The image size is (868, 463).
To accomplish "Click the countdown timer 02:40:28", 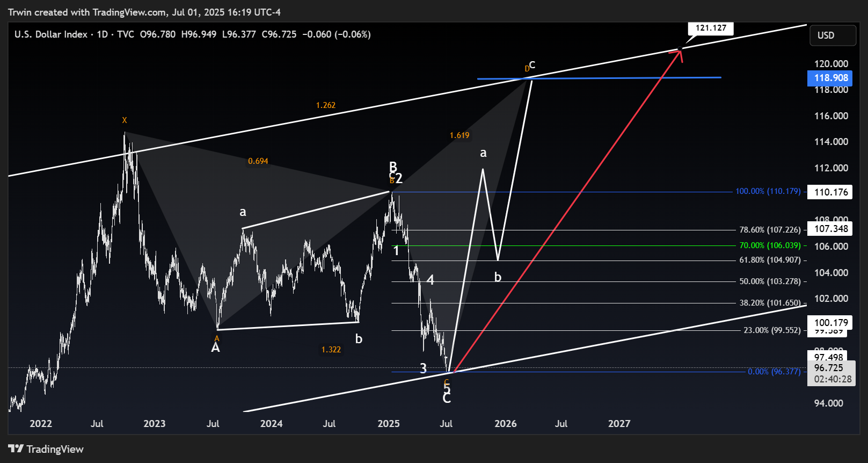I will pos(833,379).
